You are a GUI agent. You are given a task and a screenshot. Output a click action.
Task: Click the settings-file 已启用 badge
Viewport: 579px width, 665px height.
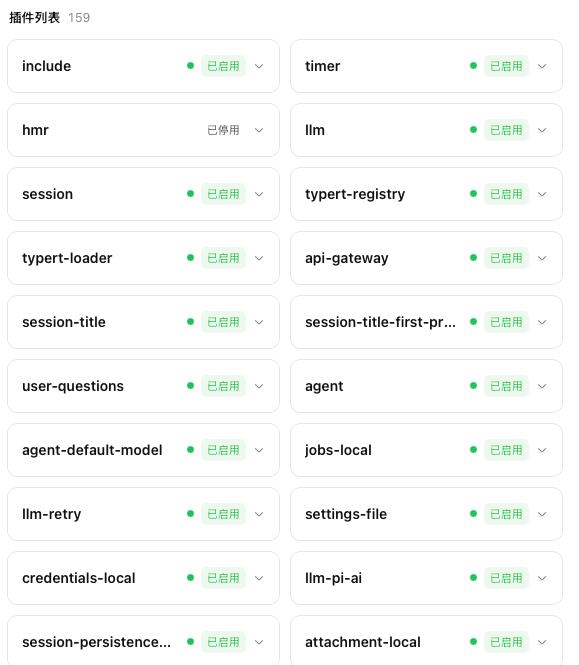506,514
